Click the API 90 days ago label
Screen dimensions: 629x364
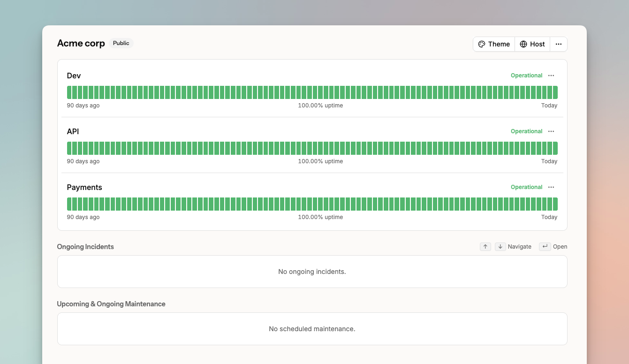coord(83,161)
